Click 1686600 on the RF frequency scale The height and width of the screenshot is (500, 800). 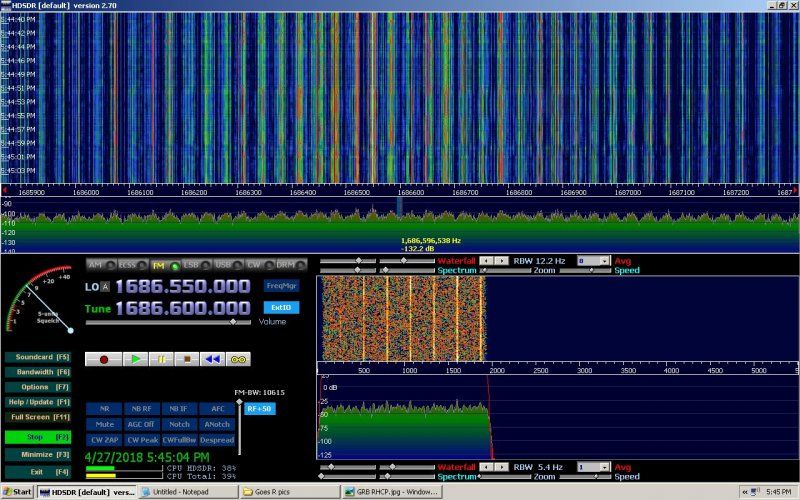[x=410, y=192]
